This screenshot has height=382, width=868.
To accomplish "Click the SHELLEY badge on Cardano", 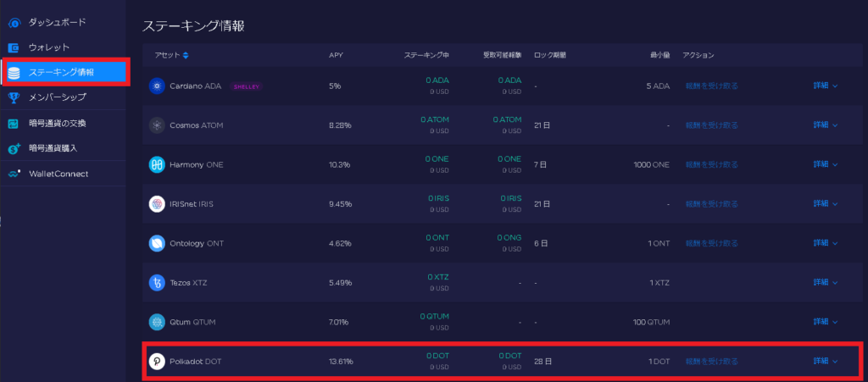I will click(x=247, y=86).
